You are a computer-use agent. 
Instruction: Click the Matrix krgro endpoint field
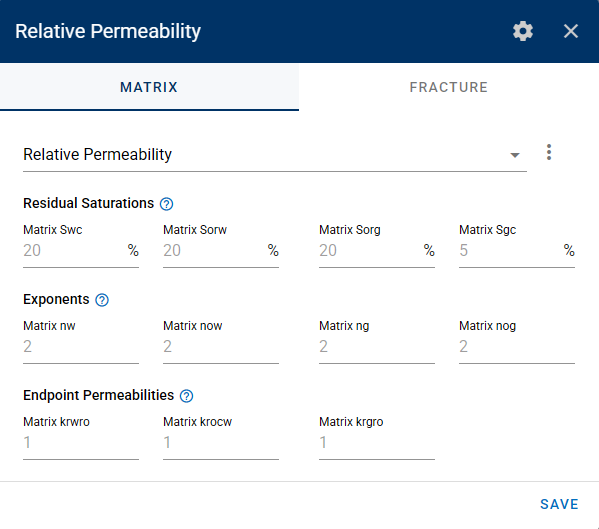pos(377,442)
